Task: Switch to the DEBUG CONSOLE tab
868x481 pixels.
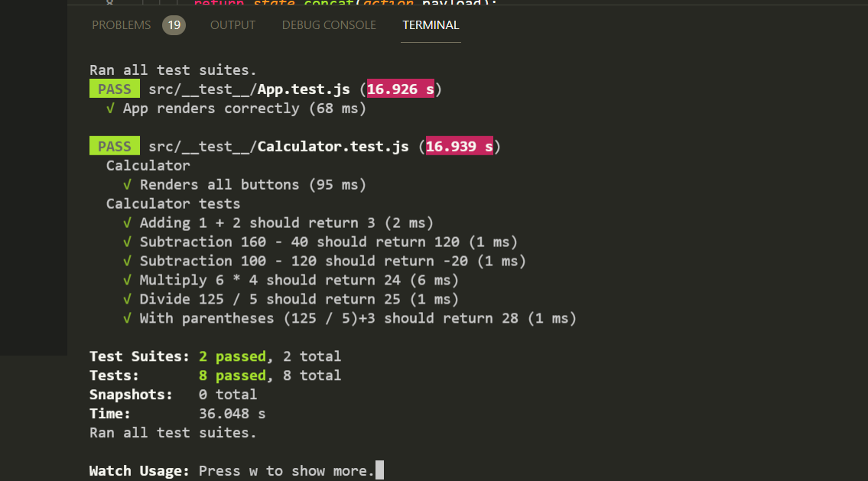Action: [x=329, y=24]
